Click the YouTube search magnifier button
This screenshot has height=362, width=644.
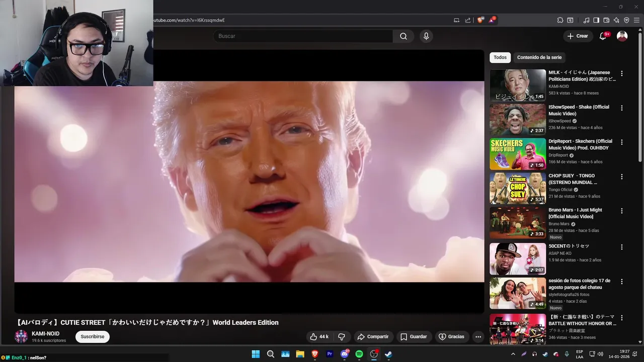pos(404,36)
